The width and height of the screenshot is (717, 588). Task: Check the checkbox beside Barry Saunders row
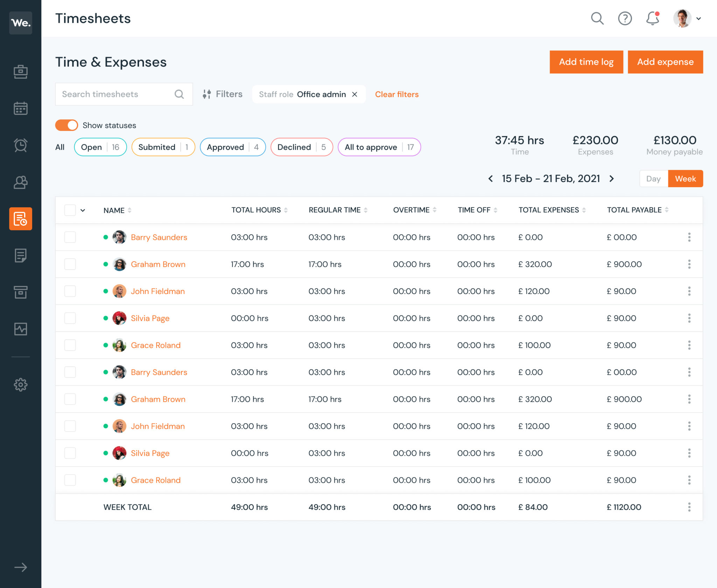(x=70, y=237)
